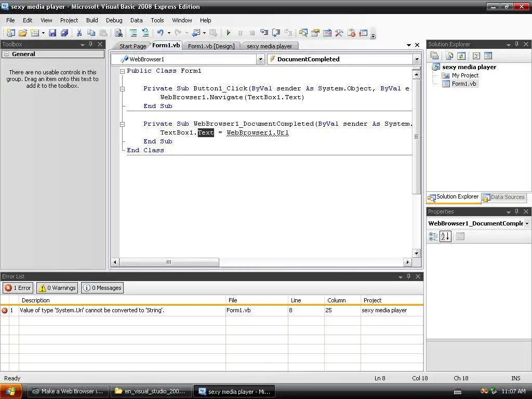Click the Undo arrow icon
The width and height of the screenshot is (532, 399).
(160, 33)
